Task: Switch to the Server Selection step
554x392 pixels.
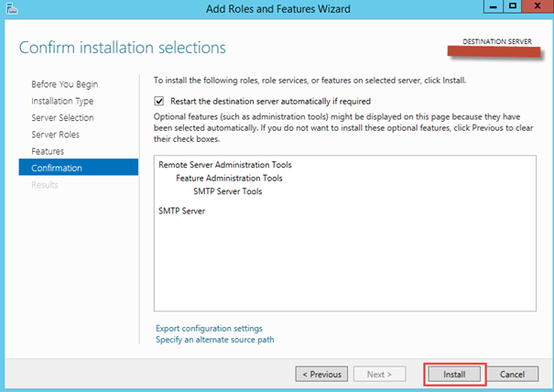Action: (x=62, y=118)
